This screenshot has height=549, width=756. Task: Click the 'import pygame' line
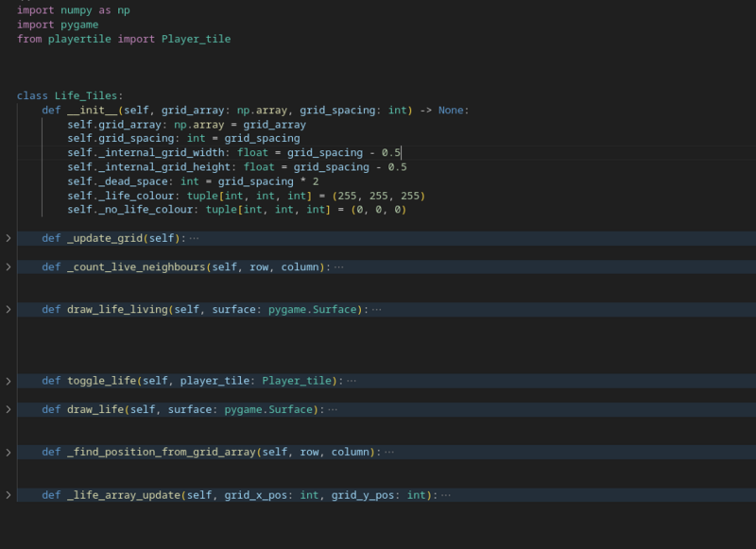click(58, 25)
